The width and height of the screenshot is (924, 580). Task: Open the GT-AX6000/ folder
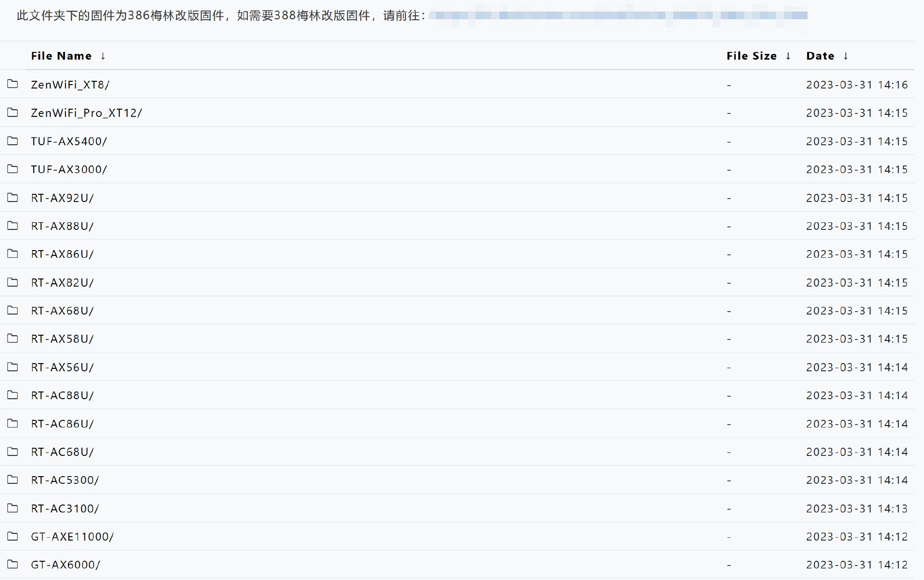pyautogui.click(x=65, y=565)
